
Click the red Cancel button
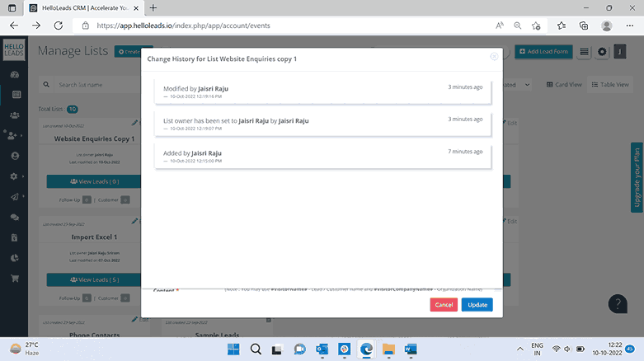444,305
